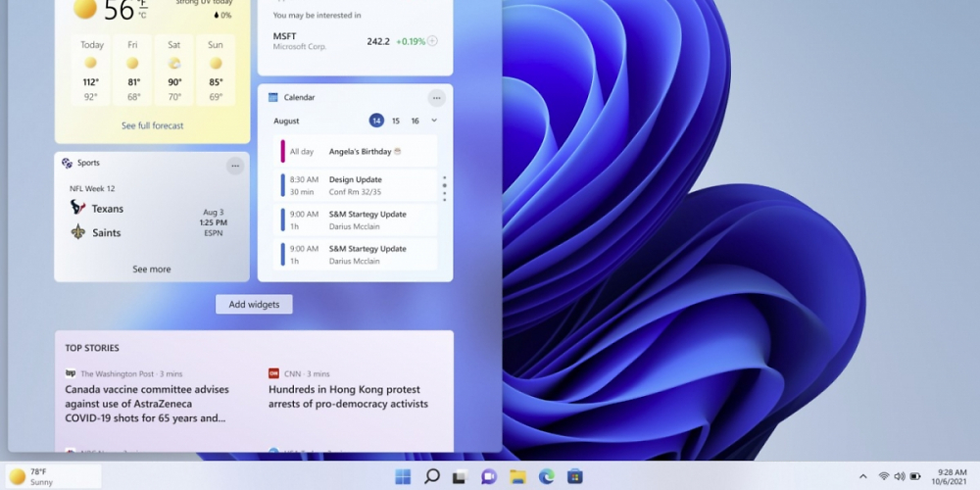Select the Sun forecast card
Image resolution: width=980 pixels, height=490 pixels.
click(x=216, y=70)
